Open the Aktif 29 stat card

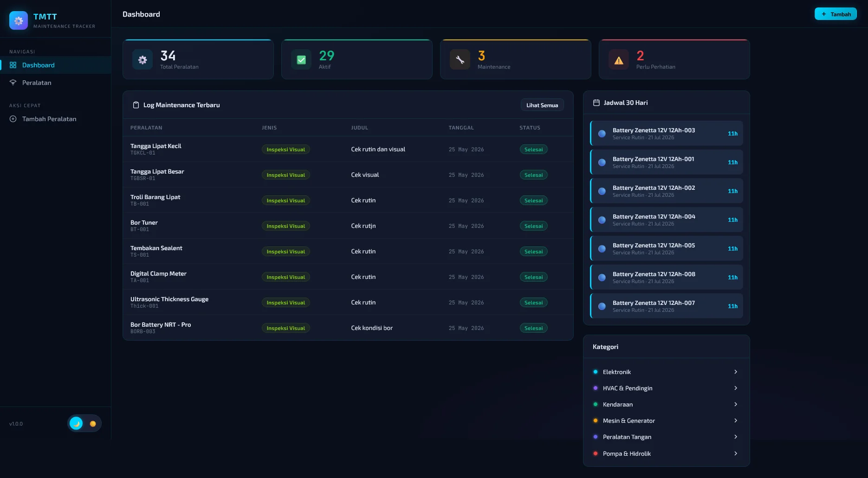coord(357,59)
